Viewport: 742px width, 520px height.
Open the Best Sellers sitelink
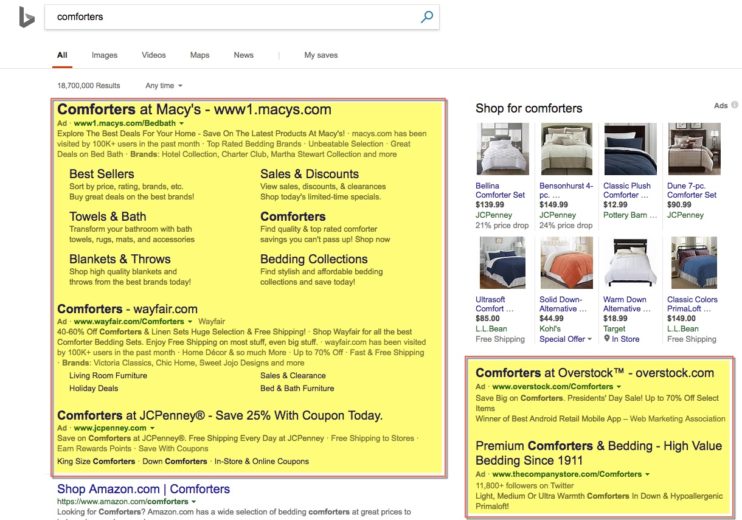(101, 174)
